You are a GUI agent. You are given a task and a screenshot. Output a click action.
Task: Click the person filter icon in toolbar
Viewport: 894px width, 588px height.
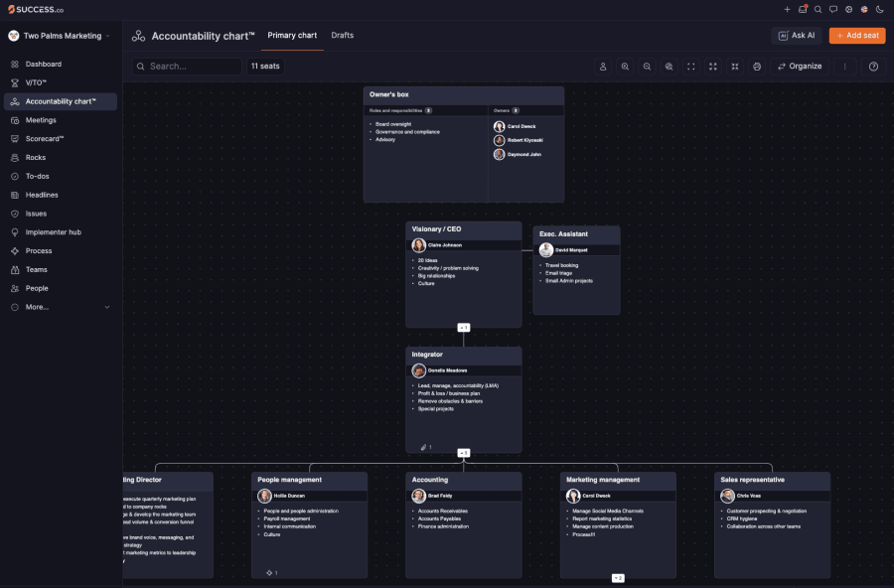click(x=603, y=67)
